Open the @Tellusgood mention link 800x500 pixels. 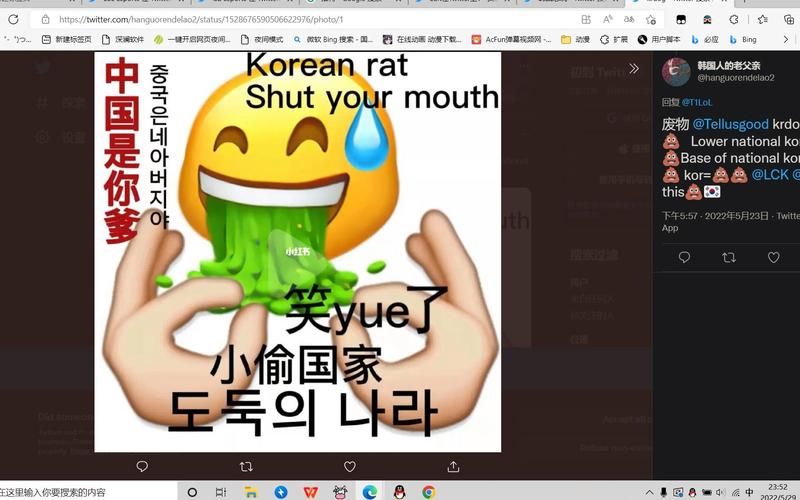(730, 124)
